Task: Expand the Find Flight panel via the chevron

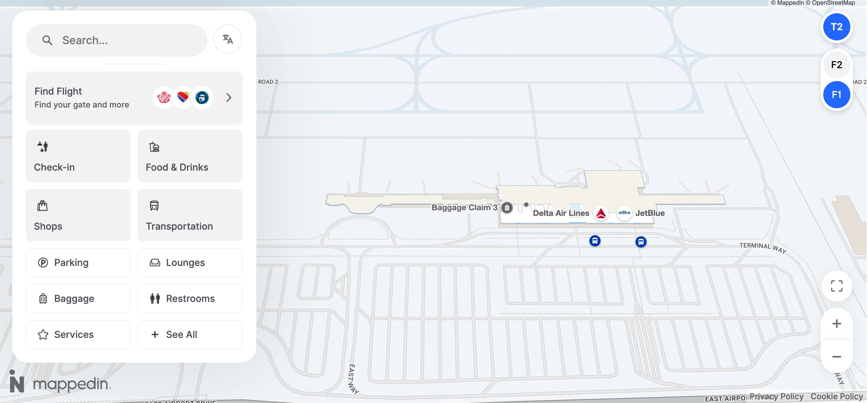Action: (x=228, y=97)
